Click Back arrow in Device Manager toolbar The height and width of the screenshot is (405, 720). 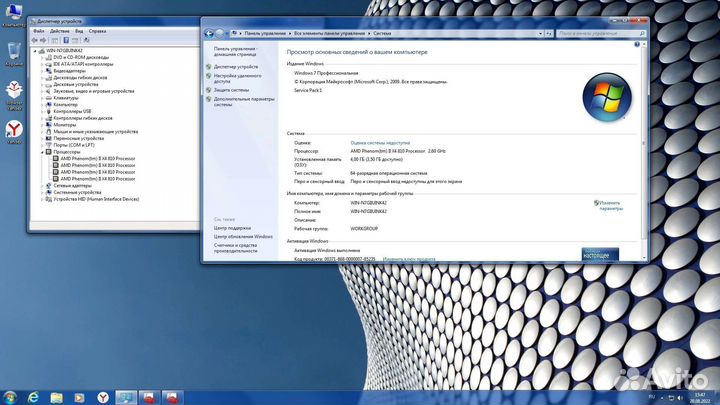tap(34, 40)
